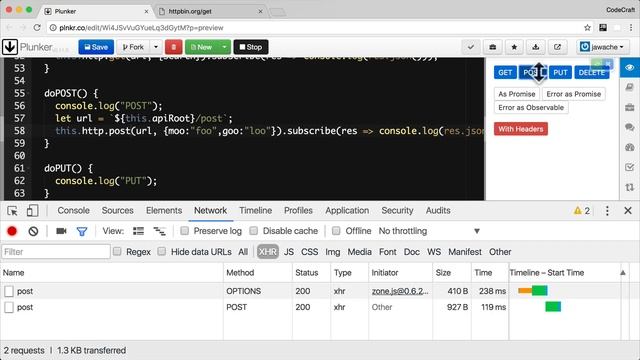Reload the page in Chrome
This screenshot has height=360, width=640.
point(37,28)
